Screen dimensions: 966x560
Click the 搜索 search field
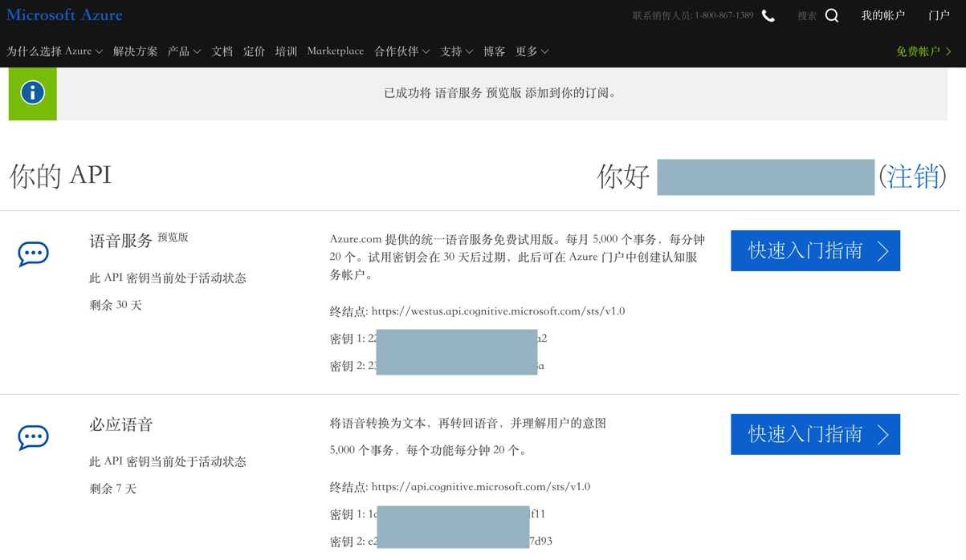tap(806, 16)
